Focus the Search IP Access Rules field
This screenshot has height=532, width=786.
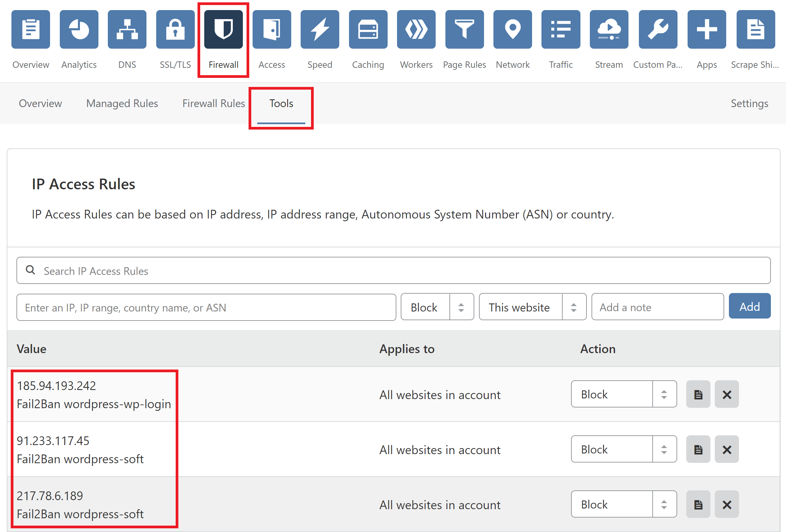[393, 271]
